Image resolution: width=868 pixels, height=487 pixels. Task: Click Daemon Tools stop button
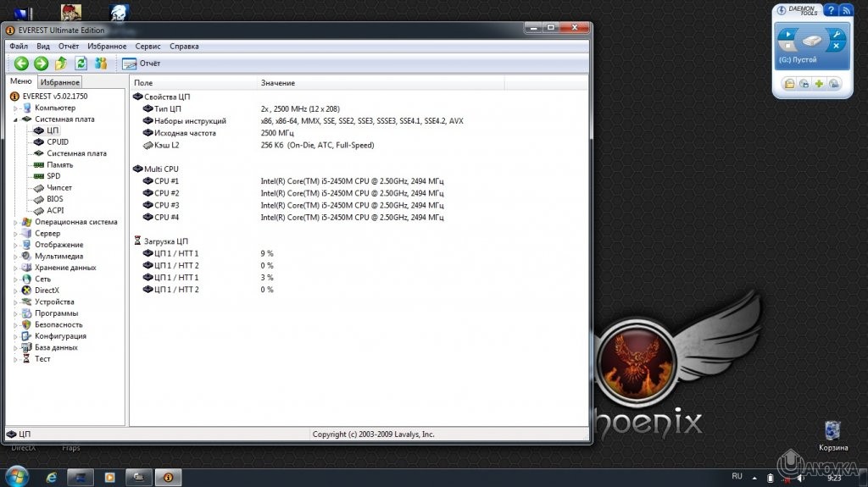point(787,47)
